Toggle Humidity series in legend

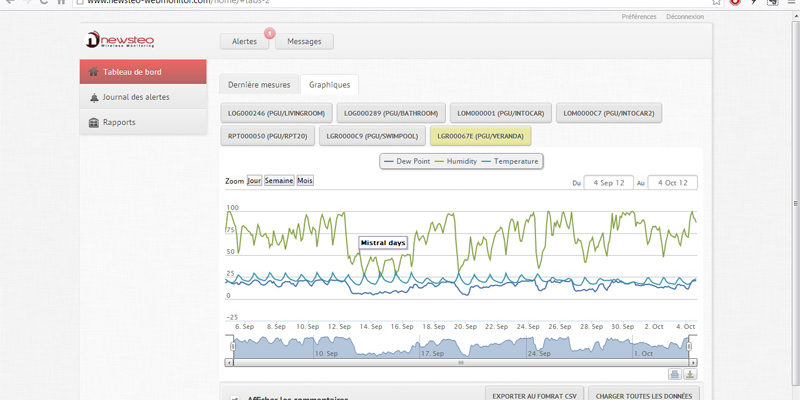coord(456,161)
